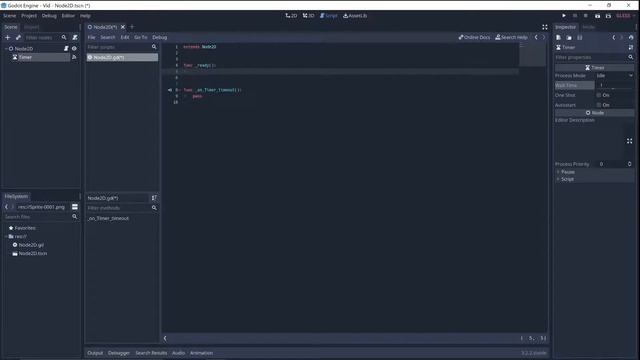Play the current scene
Image resolution: width=640 pixels, height=360 pixels.
[597, 16]
